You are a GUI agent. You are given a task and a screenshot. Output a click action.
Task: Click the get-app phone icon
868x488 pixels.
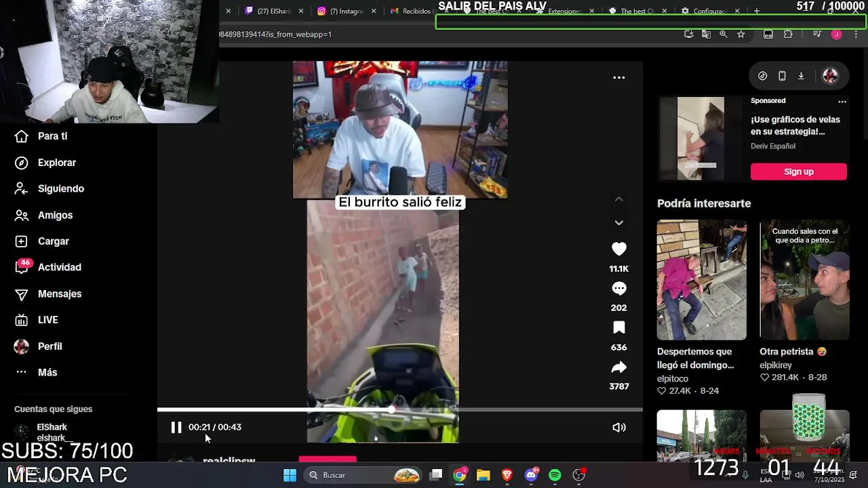pyautogui.click(x=782, y=76)
